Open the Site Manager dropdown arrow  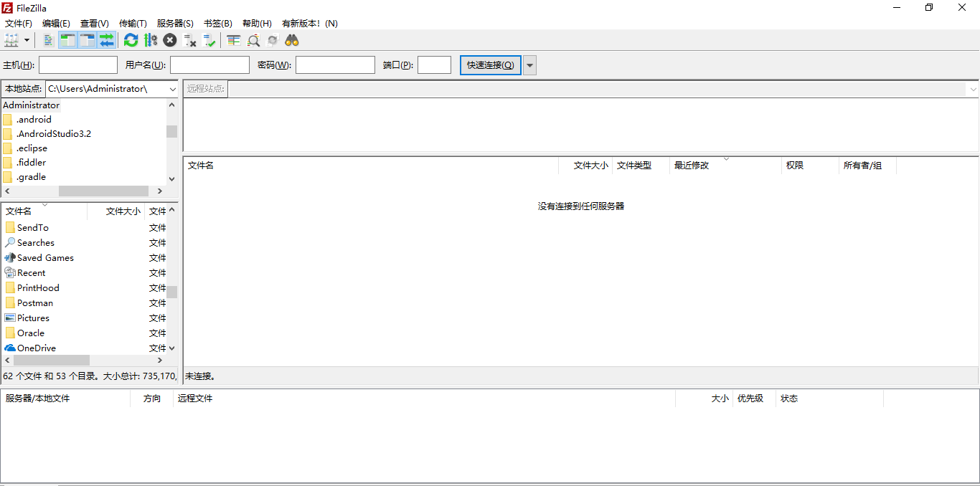tap(27, 40)
